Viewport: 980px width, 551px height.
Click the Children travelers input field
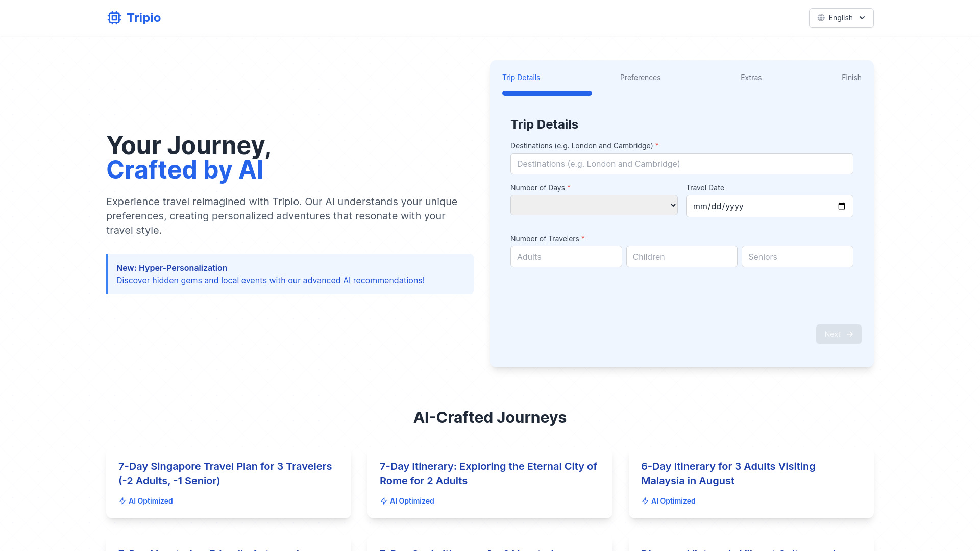[681, 256]
